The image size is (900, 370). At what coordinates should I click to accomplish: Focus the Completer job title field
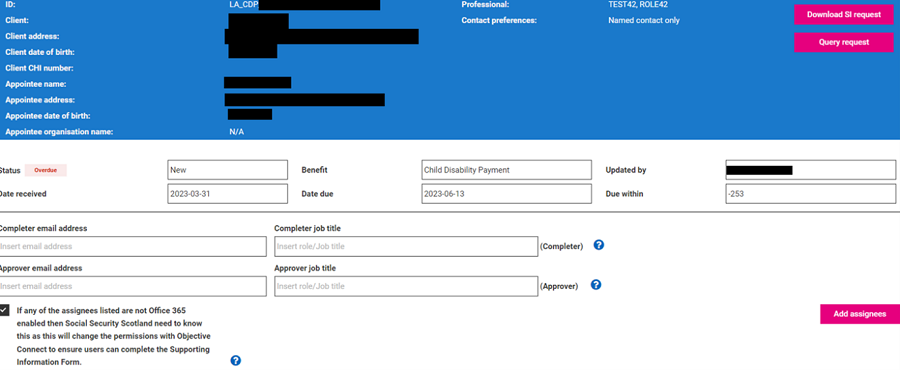tap(406, 246)
